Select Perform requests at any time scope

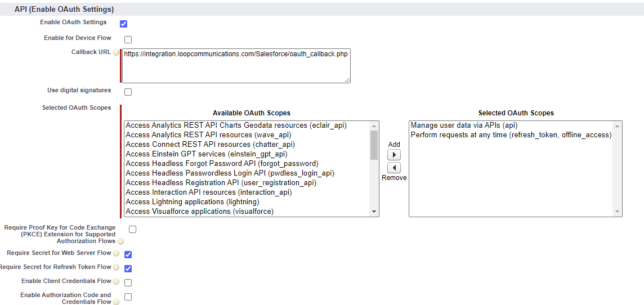point(511,135)
